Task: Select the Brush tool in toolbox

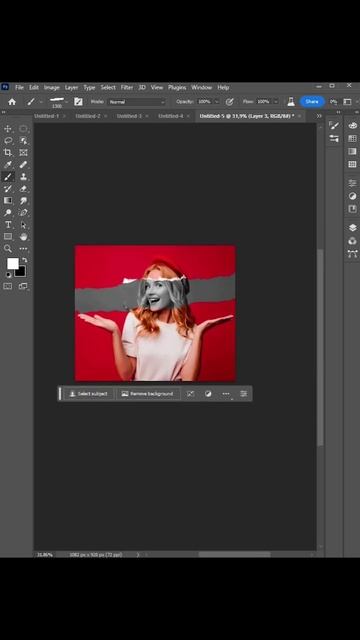Action: 8,177
